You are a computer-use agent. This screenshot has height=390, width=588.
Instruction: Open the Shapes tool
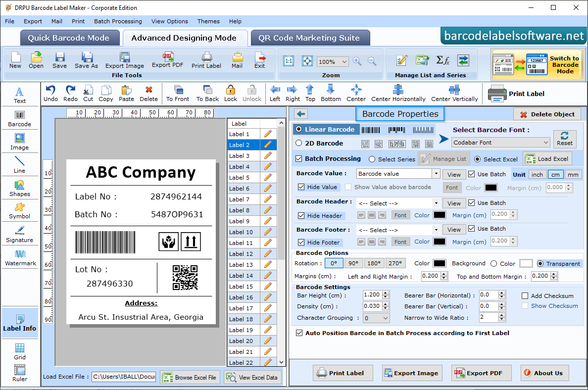(x=19, y=189)
